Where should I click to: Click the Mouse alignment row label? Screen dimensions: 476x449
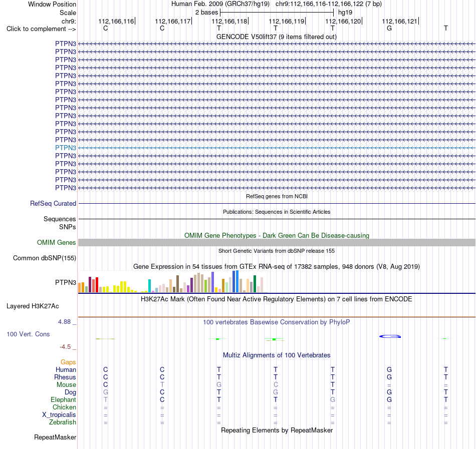pos(66,384)
